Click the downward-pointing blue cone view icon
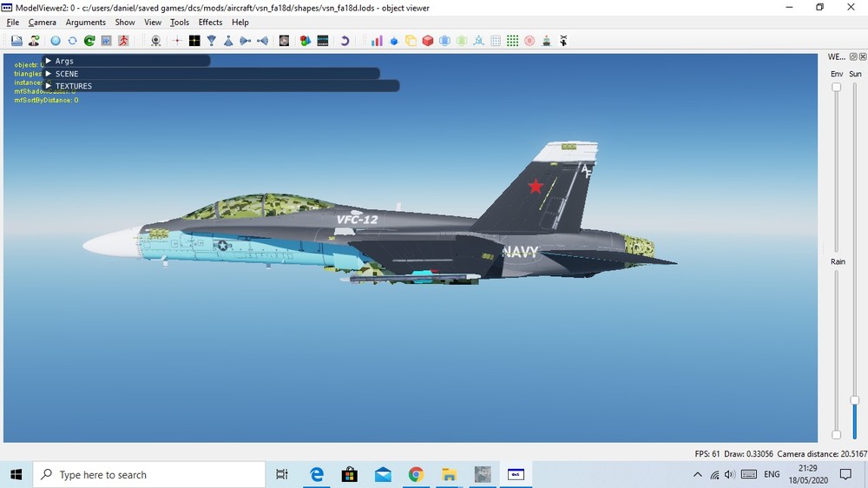This screenshot has height=488, width=868. point(212,41)
